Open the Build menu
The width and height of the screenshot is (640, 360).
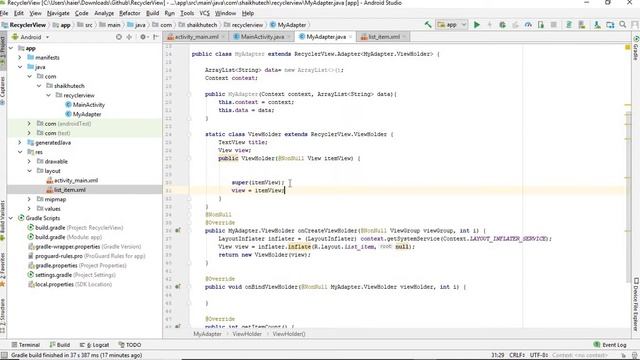click(153, 13)
